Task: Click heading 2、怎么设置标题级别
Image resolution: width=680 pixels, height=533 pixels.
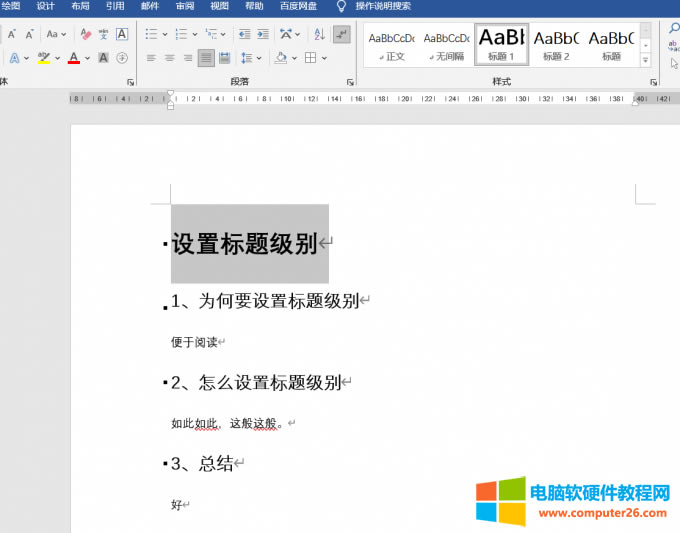Action: [256, 383]
